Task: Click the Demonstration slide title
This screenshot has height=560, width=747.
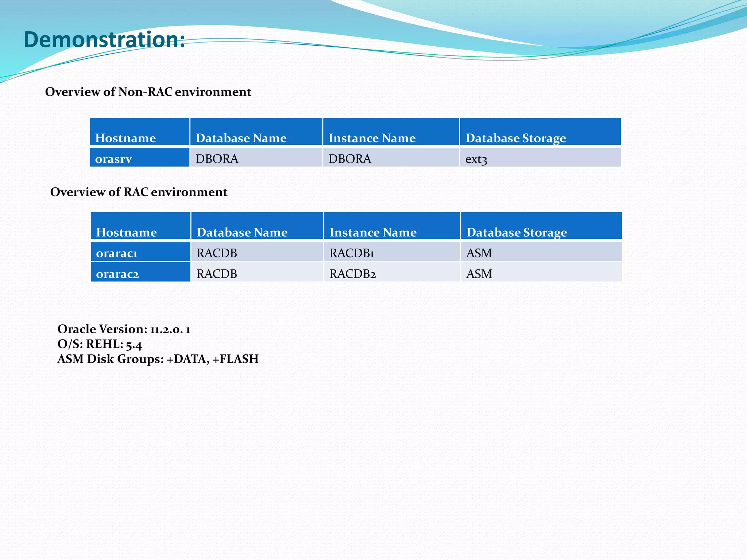Action: (104, 39)
